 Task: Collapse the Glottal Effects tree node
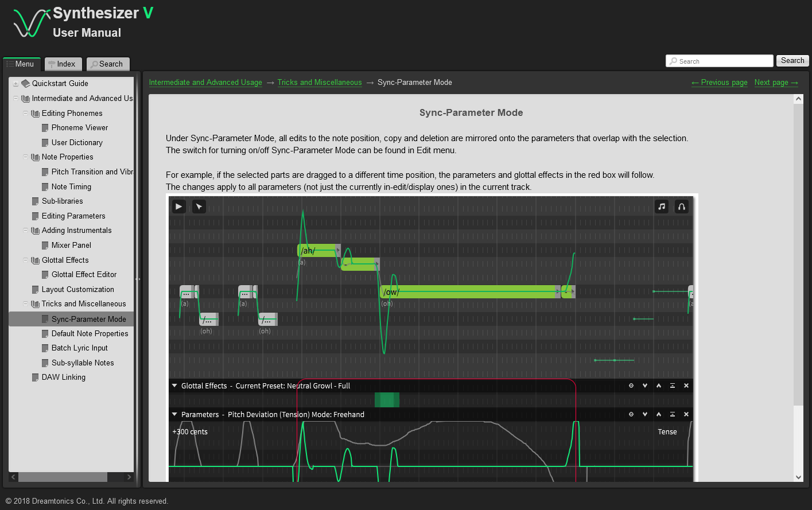(25, 260)
